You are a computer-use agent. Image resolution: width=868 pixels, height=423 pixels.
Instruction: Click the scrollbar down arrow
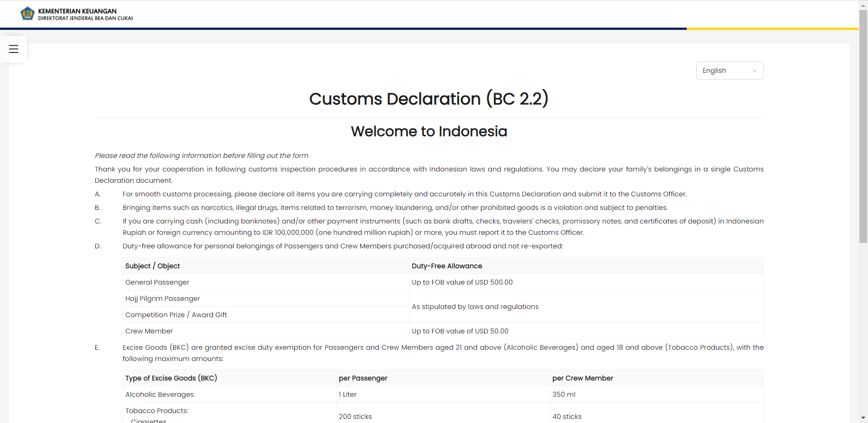[863, 418]
